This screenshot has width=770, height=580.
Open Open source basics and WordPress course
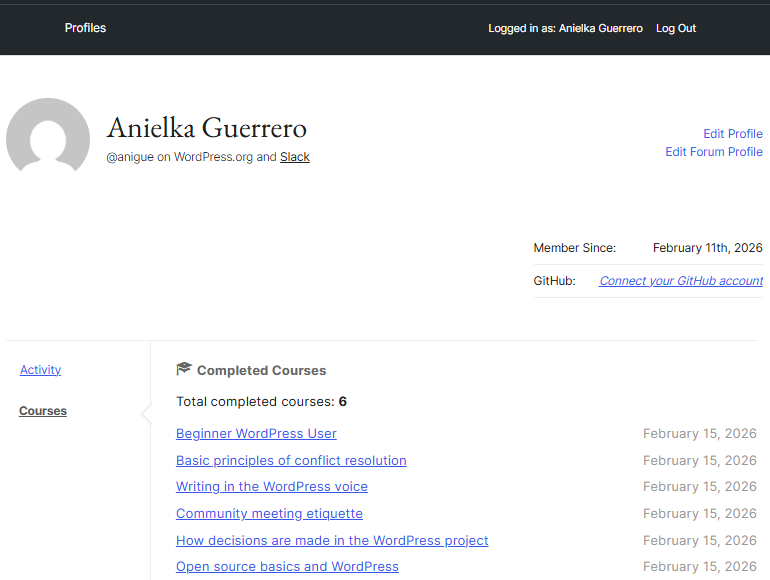287,566
